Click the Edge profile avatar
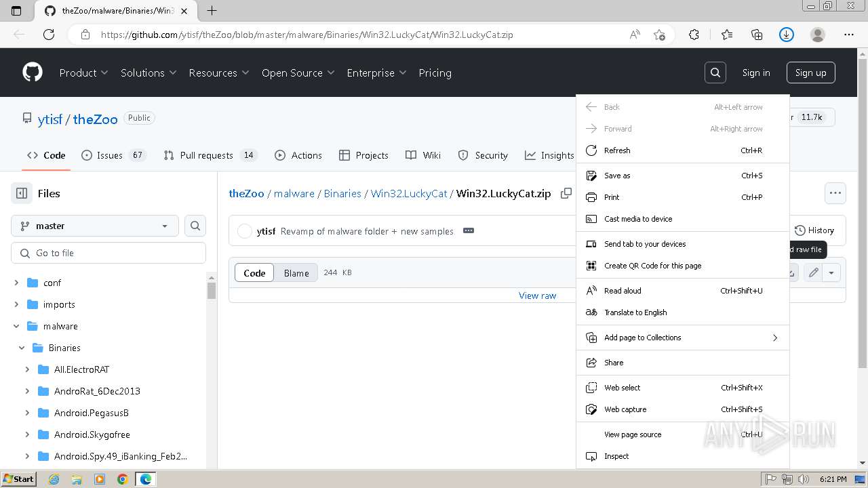 coord(818,35)
